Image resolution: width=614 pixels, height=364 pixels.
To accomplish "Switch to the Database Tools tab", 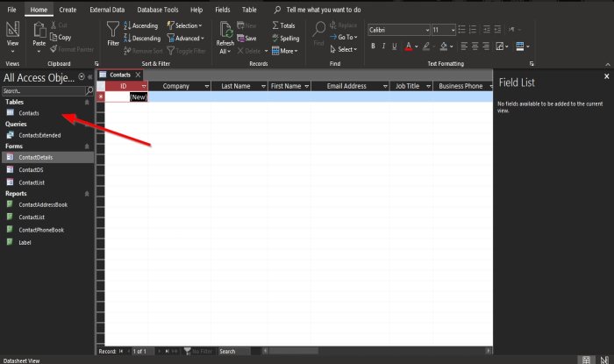I will 157,10.
